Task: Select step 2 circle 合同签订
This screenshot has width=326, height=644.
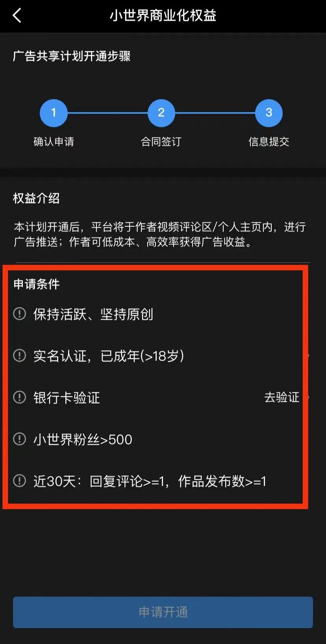Action: pyautogui.click(x=161, y=113)
